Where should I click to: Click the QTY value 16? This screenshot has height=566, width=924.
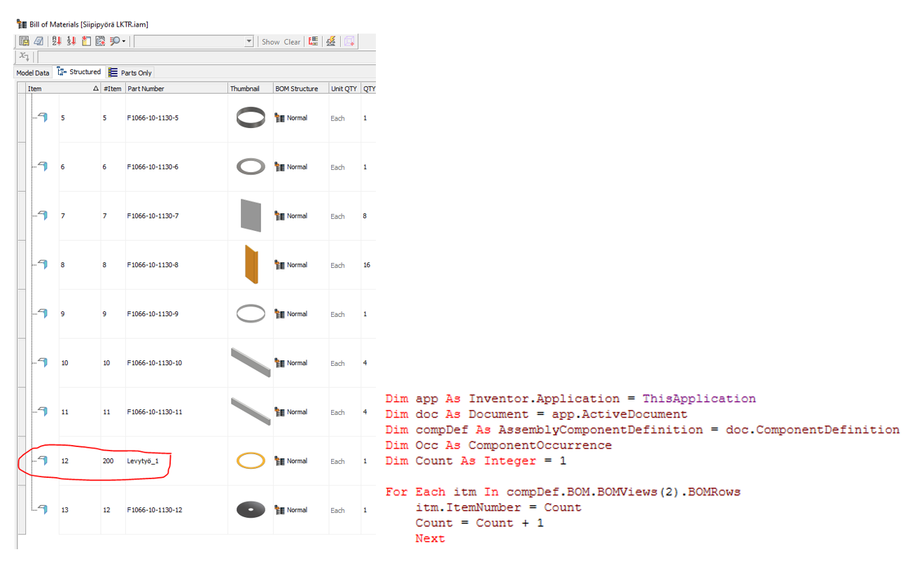[367, 265]
